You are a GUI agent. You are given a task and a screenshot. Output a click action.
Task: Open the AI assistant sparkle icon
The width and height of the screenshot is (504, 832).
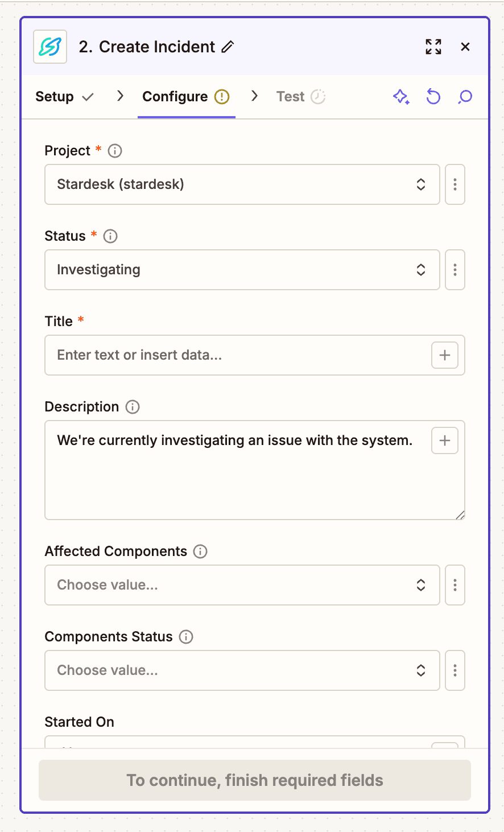tap(402, 97)
